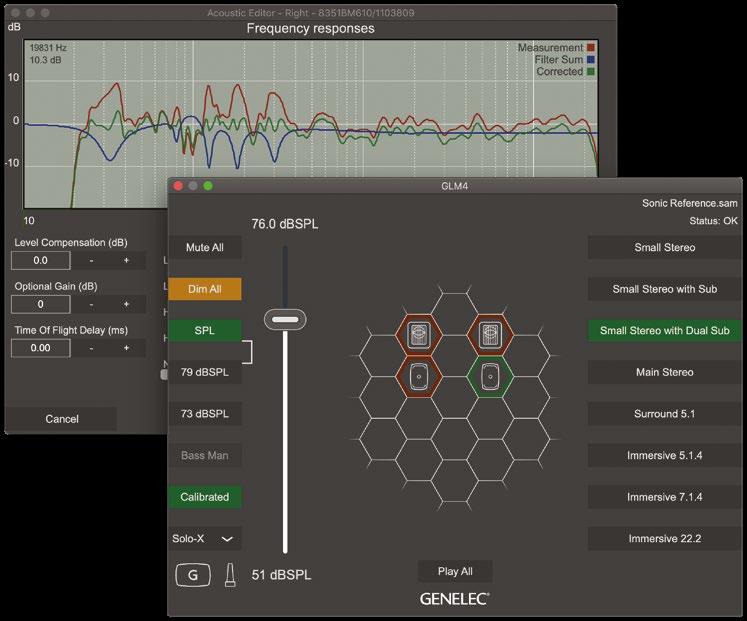Select the top-right subwoofer hexagon icon
The height and width of the screenshot is (621, 747).
tap(490, 335)
